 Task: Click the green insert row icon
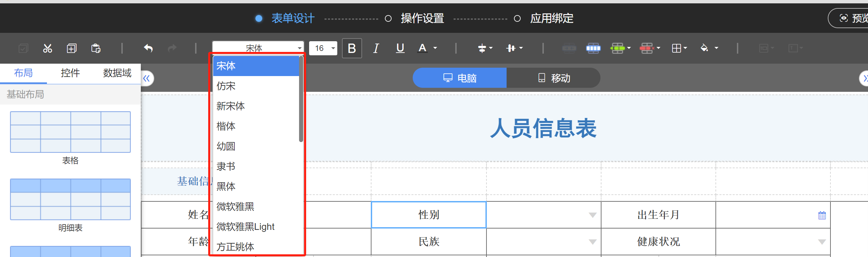point(617,49)
